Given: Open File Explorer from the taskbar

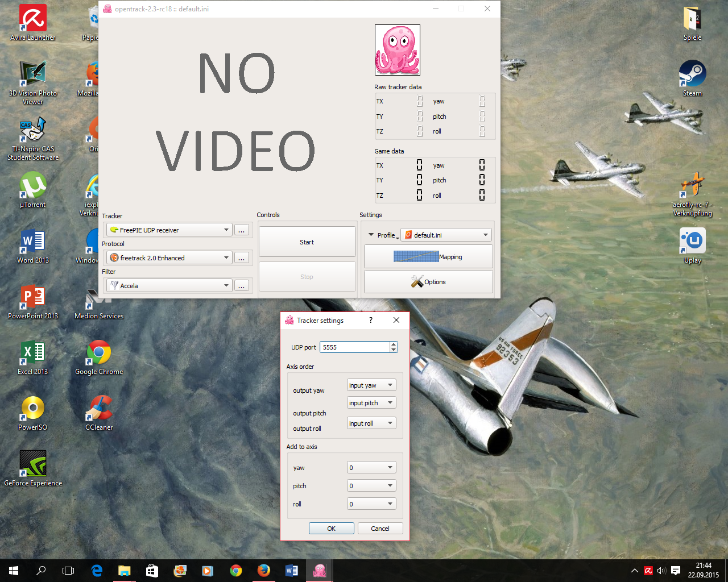Looking at the screenshot, I should 124,571.
